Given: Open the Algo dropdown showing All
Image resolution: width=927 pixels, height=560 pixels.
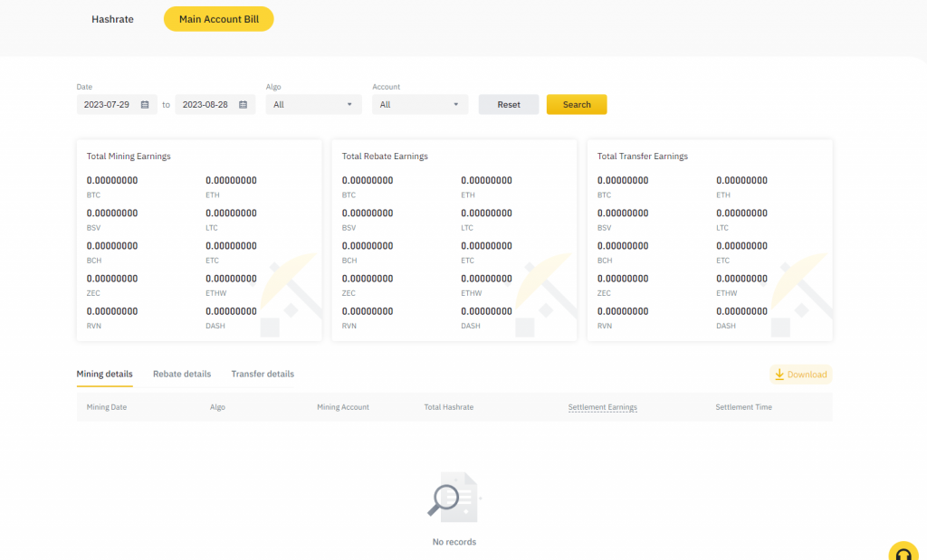Looking at the screenshot, I should (x=312, y=104).
